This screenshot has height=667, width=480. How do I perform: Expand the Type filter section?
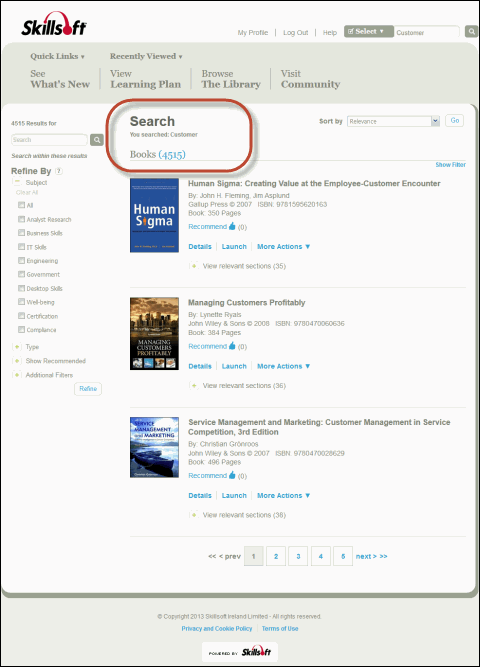tap(17, 347)
